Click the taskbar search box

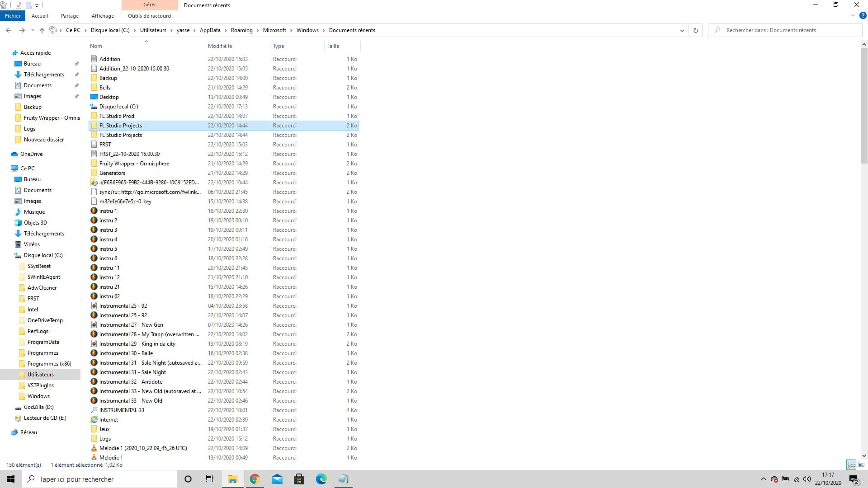pos(99,479)
